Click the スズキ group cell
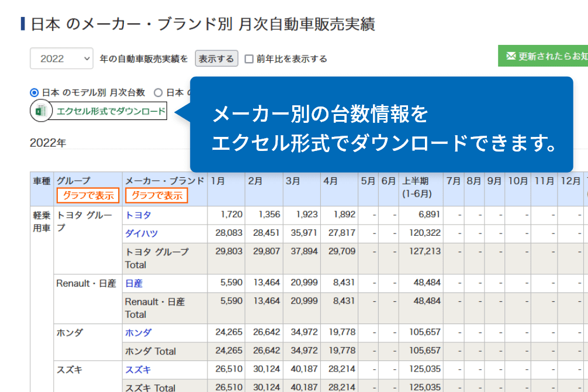The width and height of the screenshot is (588, 392). (88, 377)
